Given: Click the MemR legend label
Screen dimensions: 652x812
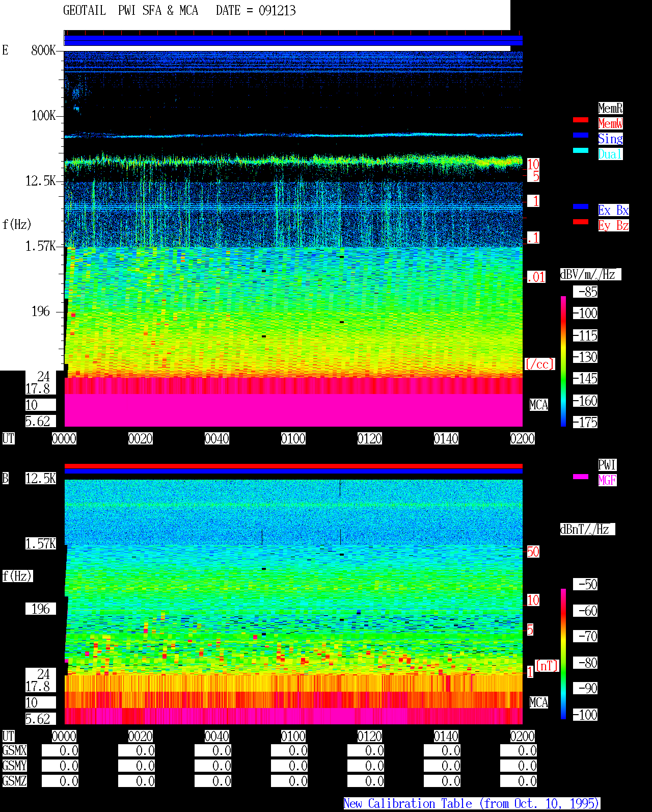Looking at the screenshot, I should tap(610, 108).
